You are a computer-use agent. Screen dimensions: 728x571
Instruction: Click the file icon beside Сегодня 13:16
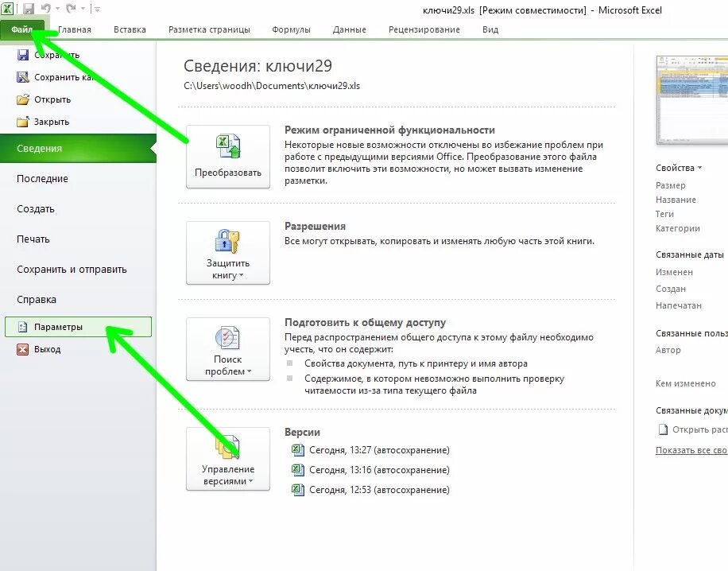click(x=297, y=470)
